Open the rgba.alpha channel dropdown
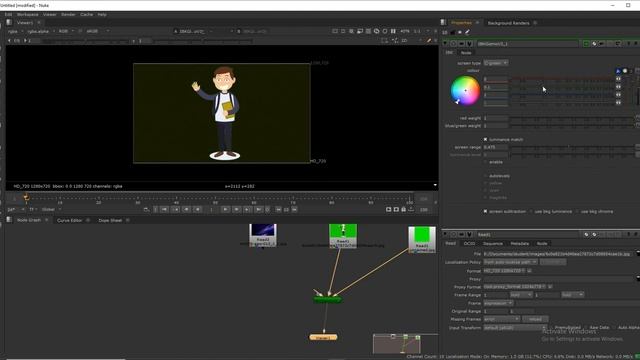 [41, 31]
